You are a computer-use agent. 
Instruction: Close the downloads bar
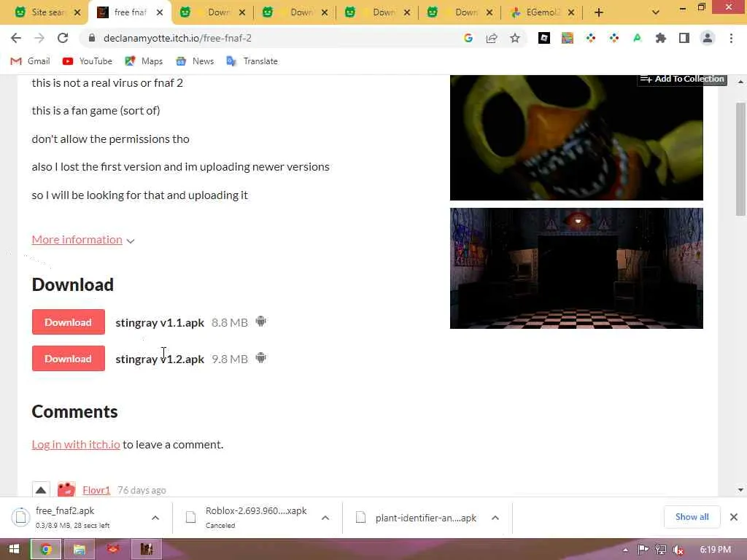(x=734, y=517)
